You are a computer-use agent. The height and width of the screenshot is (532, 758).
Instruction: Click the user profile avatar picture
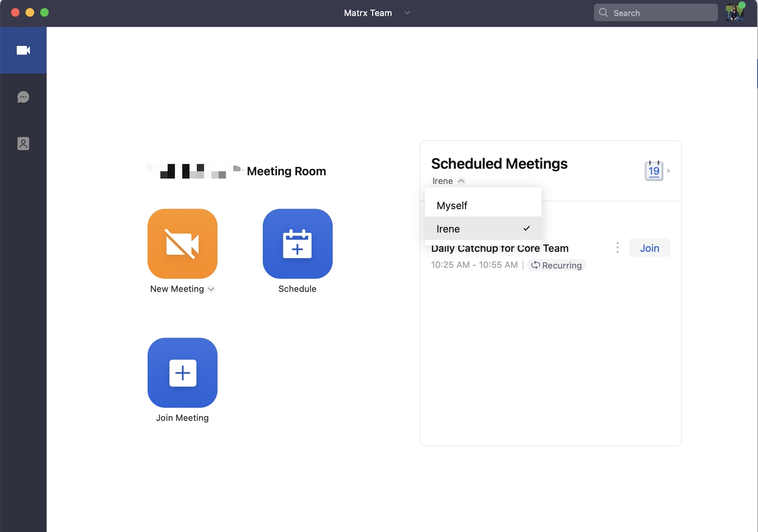click(734, 13)
